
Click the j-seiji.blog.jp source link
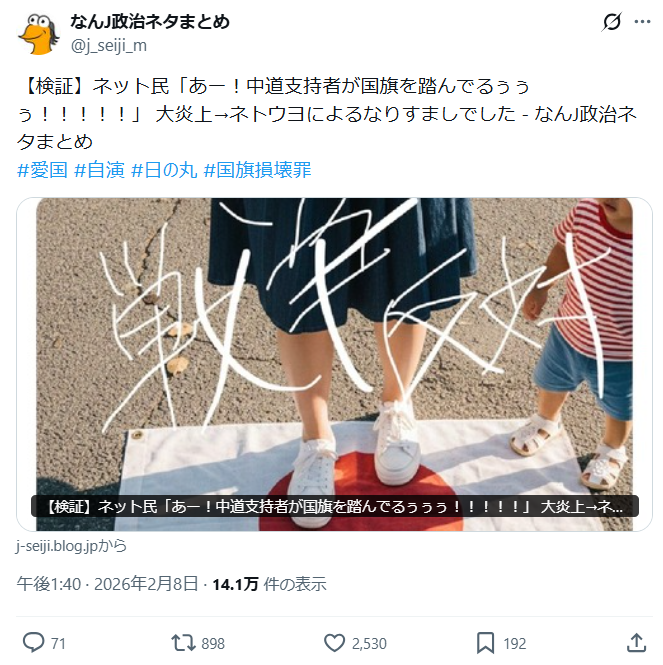[71, 546]
